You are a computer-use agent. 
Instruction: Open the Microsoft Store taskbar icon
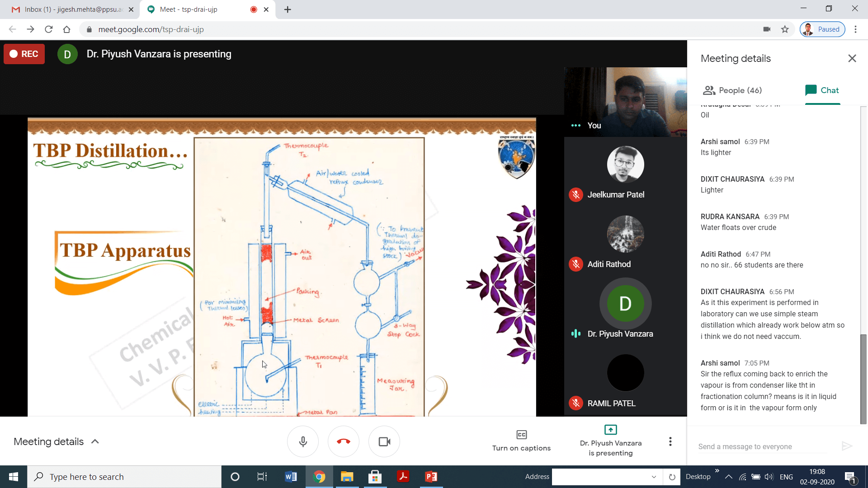point(375,477)
